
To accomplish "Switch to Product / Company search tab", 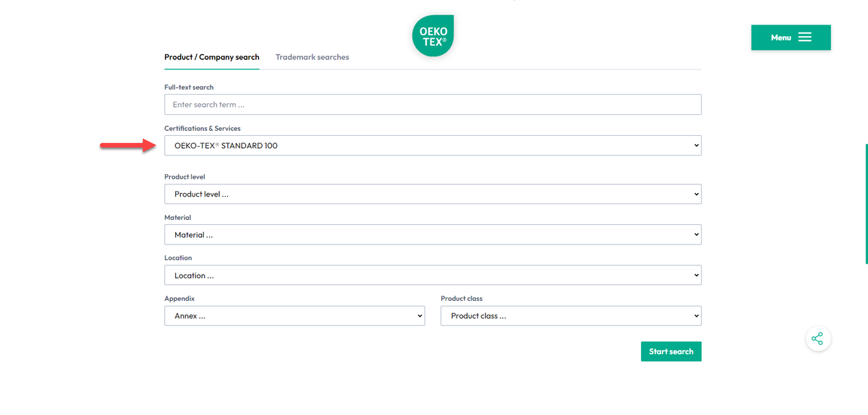I will (x=212, y=57).
